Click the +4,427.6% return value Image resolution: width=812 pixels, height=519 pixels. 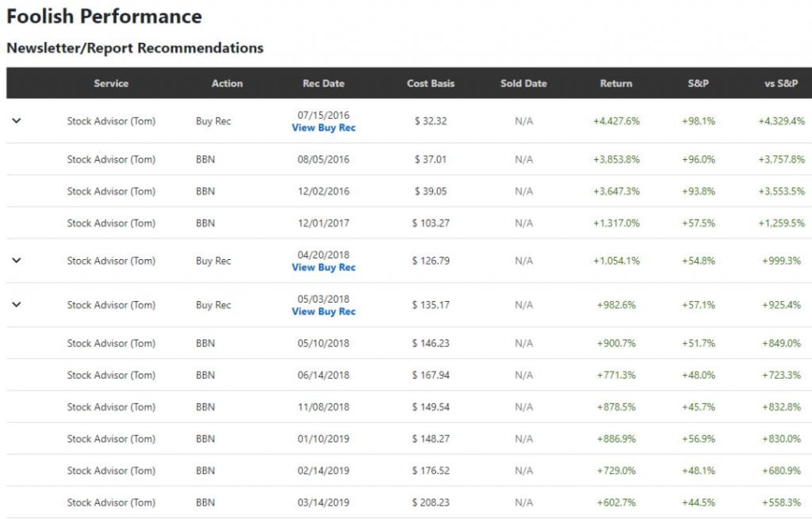[616, 121]
